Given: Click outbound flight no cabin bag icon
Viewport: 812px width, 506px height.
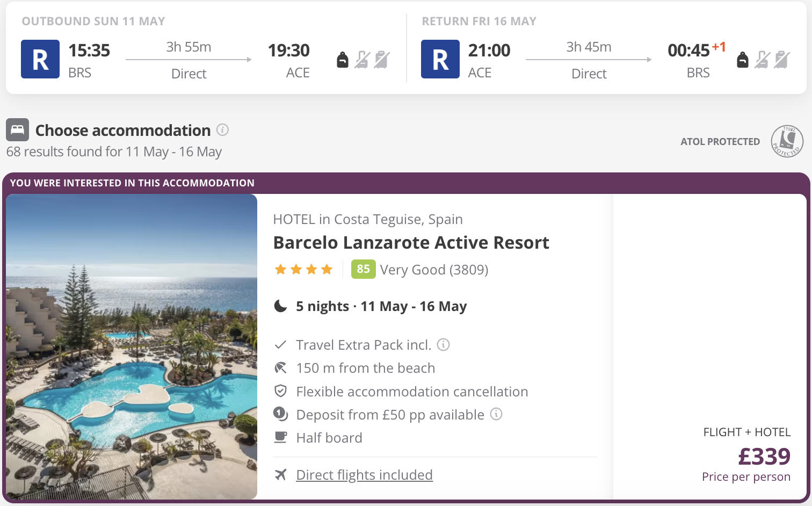Looking at the screenshot, I should [363, 60].
